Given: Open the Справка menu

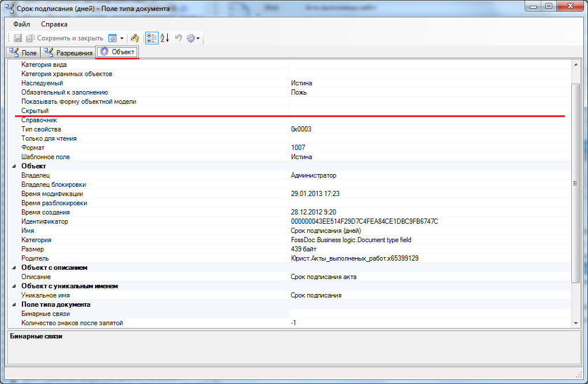Looking at the screenshot, I should (54, 24).
